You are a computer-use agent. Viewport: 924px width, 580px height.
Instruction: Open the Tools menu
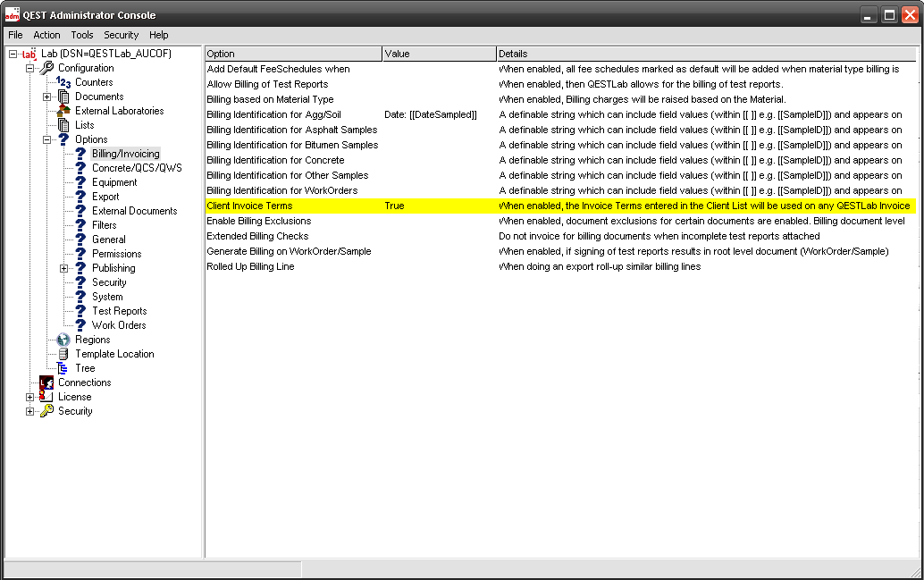tap(82, 35)
